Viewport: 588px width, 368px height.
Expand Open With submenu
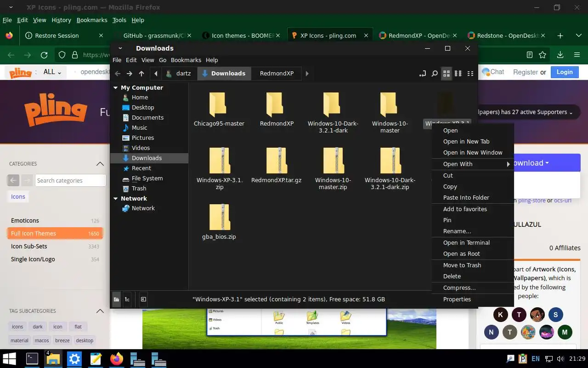click(473, 164)
